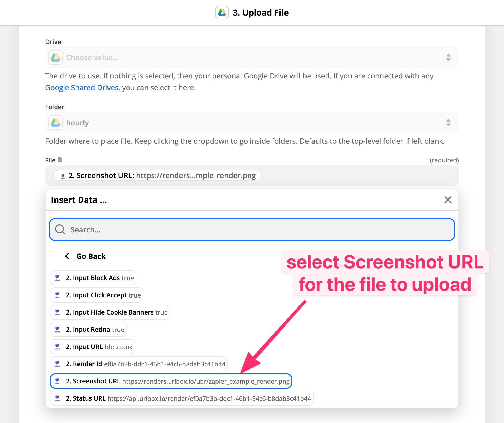Collapse the list using the Go Back chevron
This screenshot has width=504, height=423.
tap(67, 256)
